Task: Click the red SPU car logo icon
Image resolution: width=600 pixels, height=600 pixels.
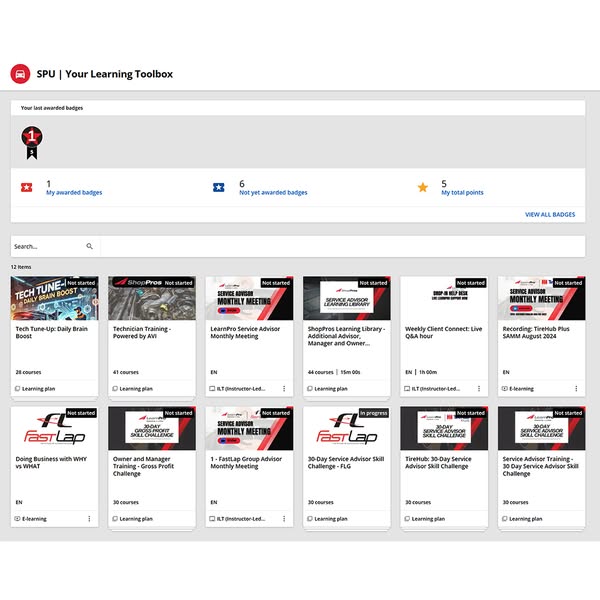Action: coord(19,73)
